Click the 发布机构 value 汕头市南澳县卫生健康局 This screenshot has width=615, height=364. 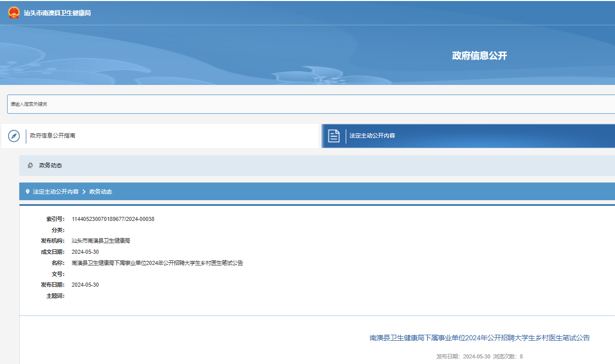point(101,241)
